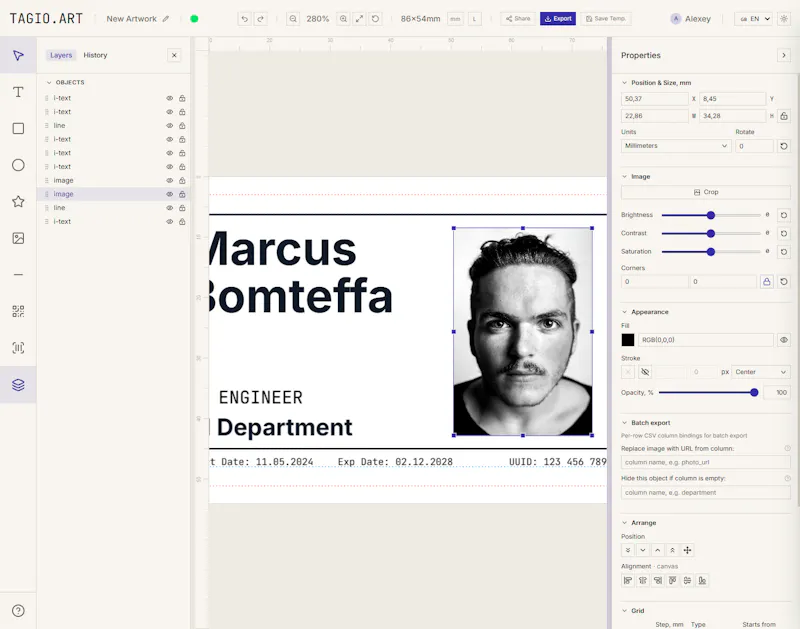Toggle visibility of the first line layer
Viewport: 800px width, 629px height.
point(169,125)
